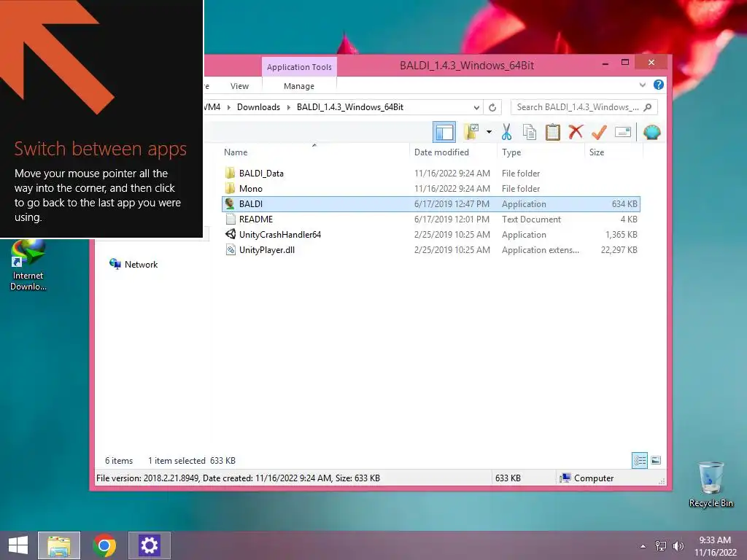This screenshot has width=747, height=560.
Task: Switch to File Explorer on taskbar
Action: (x=59, y=545)
